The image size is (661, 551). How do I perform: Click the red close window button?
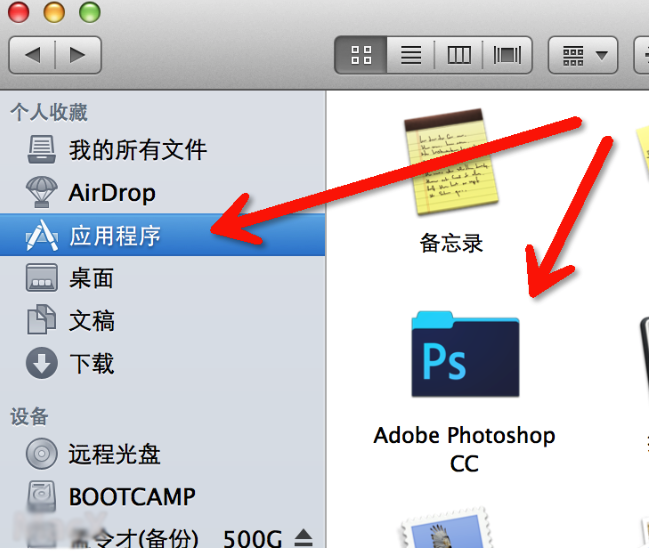(x=19, y=12)
